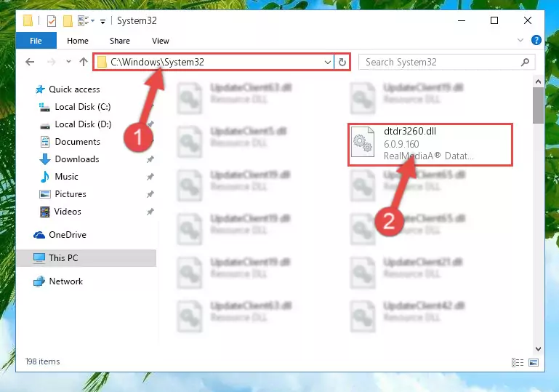Image resolution: width=559 pixels, height=392 pixels.
Task: Open Local Disk (C:) in sidebar
Action: [83, 107]
